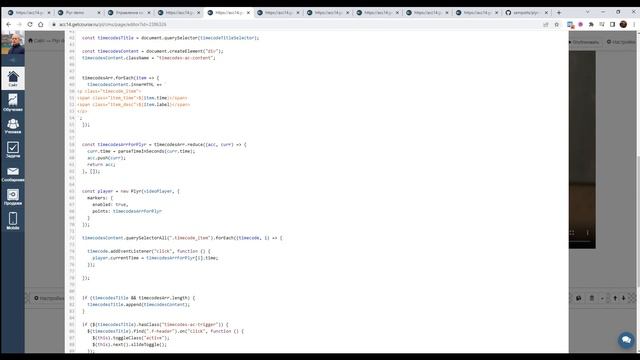
Task: Switch to the first browser tab
Action: click(x=29, y=13)
